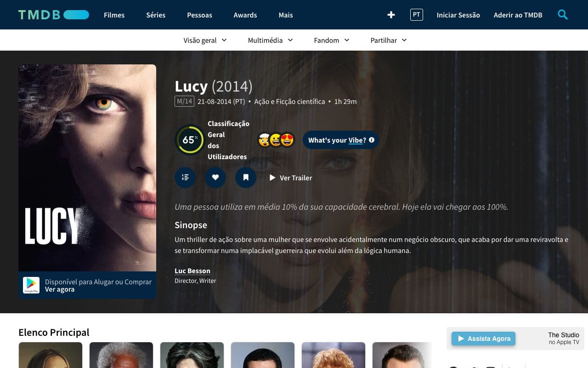This screenshot has height=368, width=588.
Task: Expand the Visão geral dropdown
Action: [205, 40]
